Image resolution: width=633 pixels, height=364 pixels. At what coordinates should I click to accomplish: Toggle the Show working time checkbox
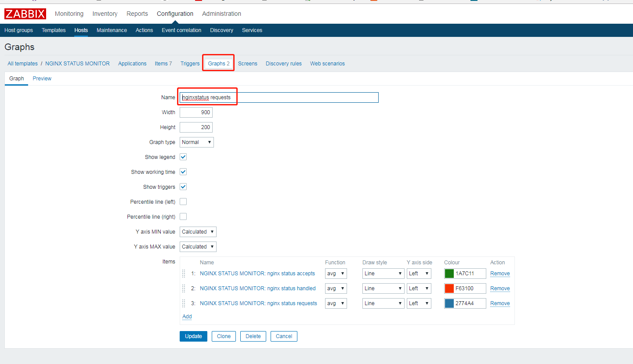click(x=183, y=172)
